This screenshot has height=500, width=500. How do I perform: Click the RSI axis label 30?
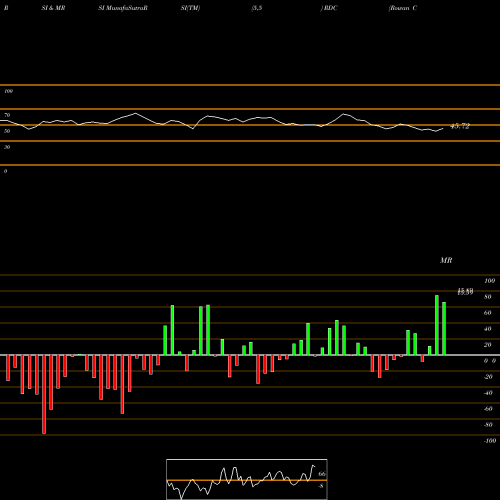tap(7, 147)
